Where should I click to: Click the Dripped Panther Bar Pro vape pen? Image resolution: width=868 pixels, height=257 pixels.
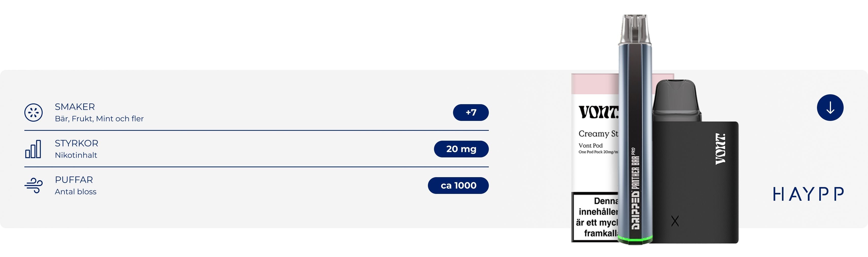(635, 130)
